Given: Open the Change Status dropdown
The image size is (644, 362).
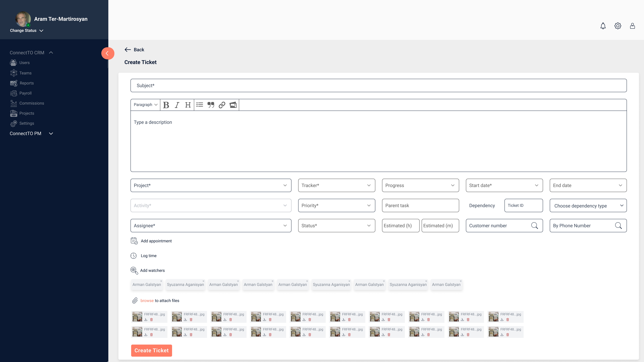Looking at the screenshot, I should click(x=27, y=31).
